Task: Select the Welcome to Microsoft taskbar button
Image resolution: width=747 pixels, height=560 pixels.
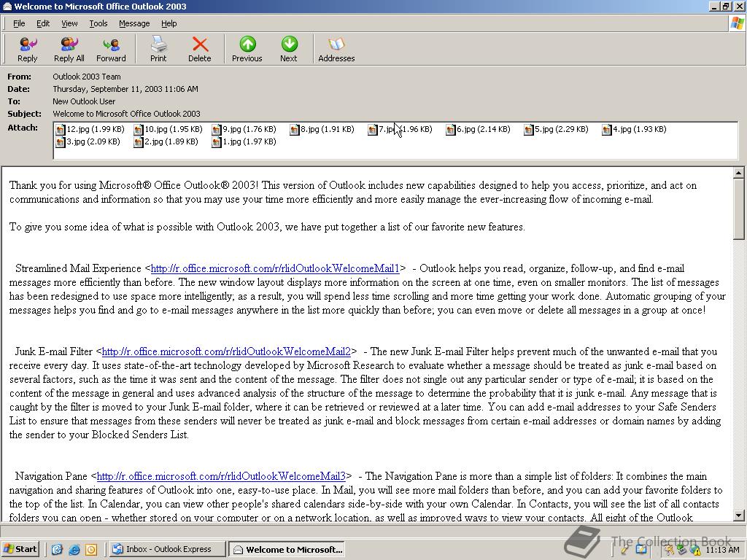Action: click(x=287, y=550)
